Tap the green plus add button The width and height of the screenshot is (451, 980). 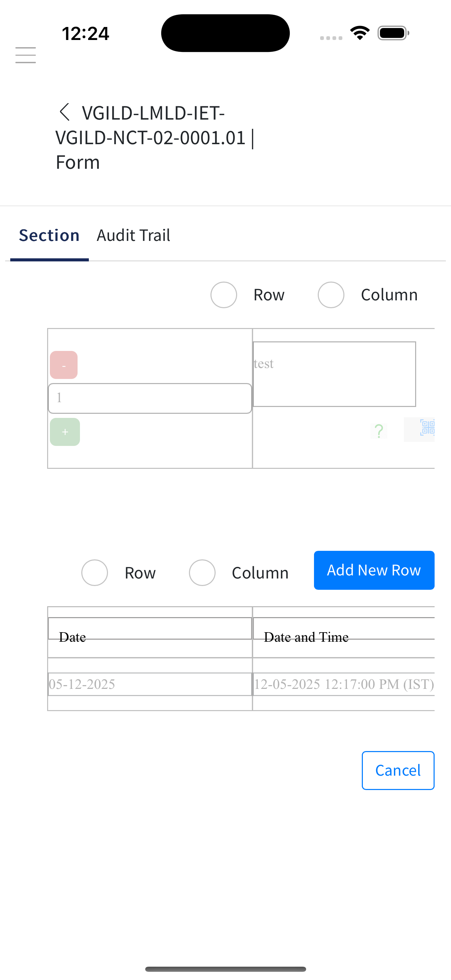pos(65,432)
